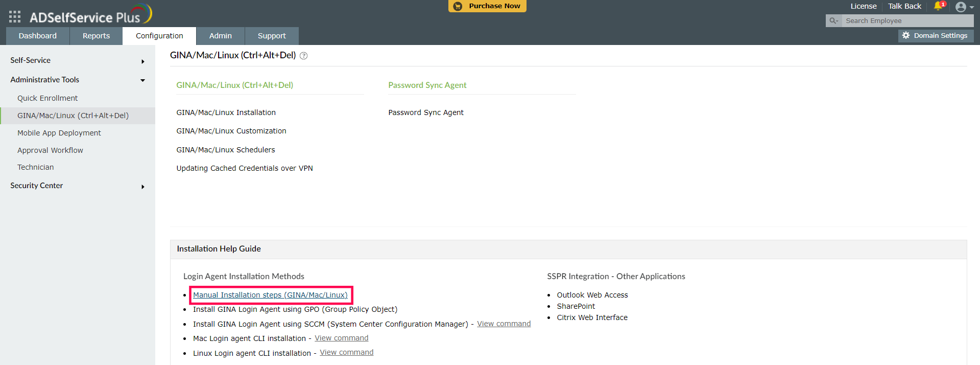Image resolution: width=980 pixels, height=365 pixels.
Task: Expand the Self-Service sidebar section
Action: click(x=78, y=60)
